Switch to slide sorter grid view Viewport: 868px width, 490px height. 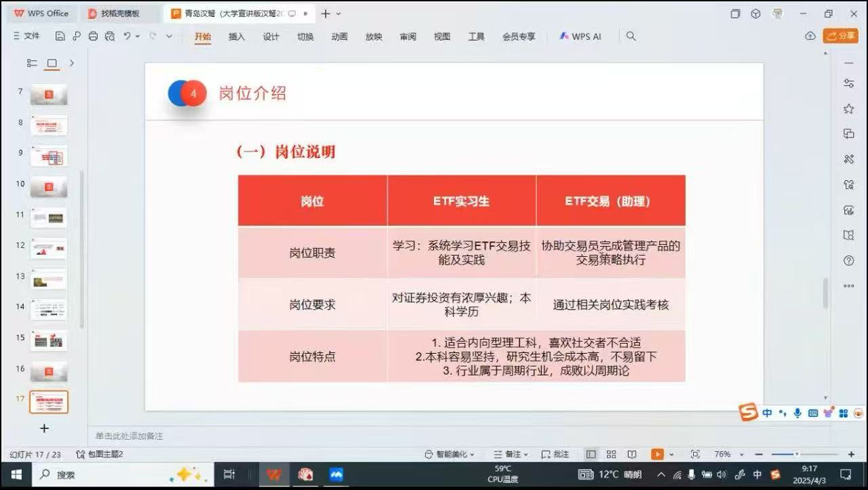pos(611,454)
